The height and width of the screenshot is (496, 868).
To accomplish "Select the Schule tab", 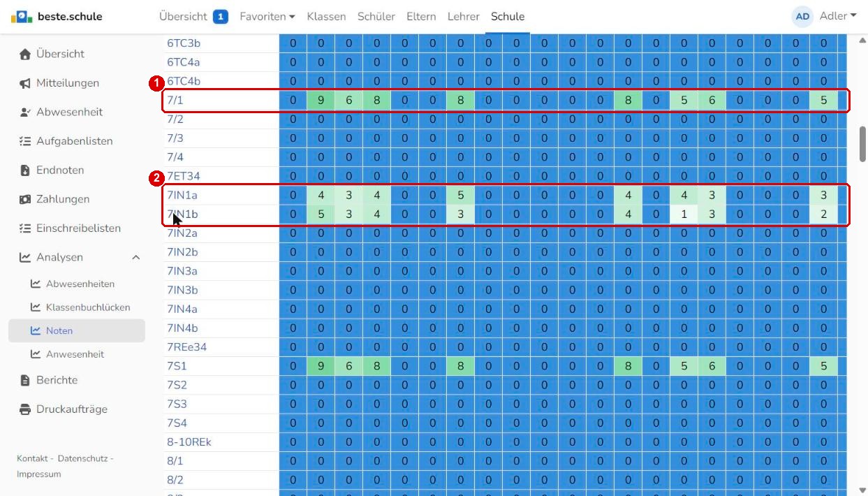I will (508, 17).
